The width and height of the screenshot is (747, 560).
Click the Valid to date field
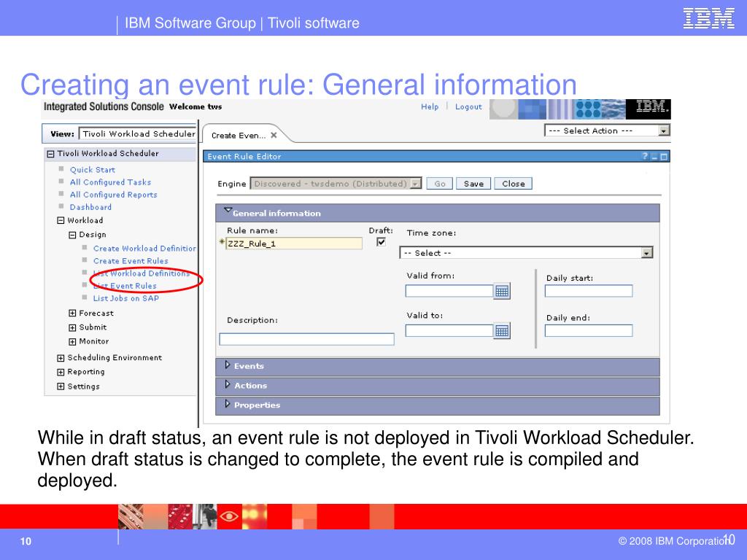449,331
